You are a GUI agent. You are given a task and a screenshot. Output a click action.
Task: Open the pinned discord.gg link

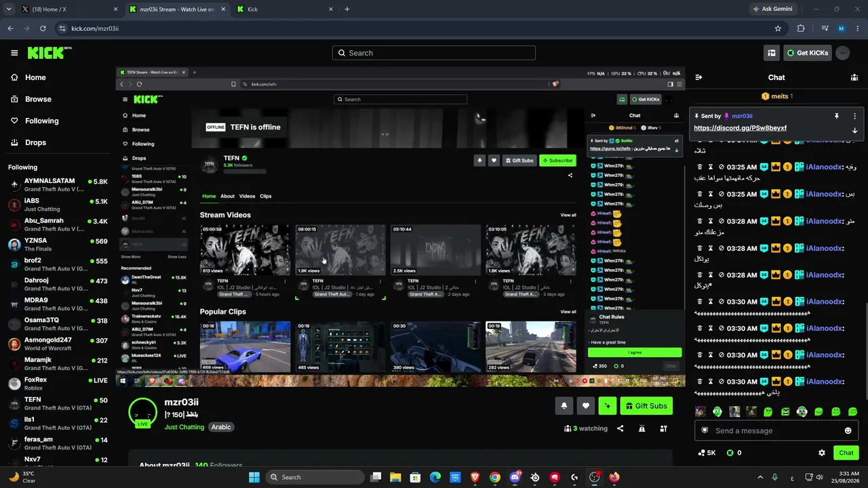coord(741,128)
